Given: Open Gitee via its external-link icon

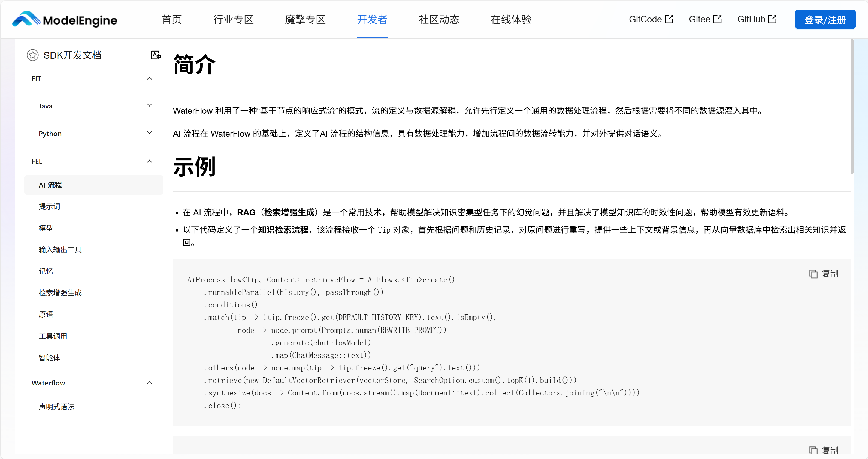Looking at the screenshot, I should pos(718,19).
